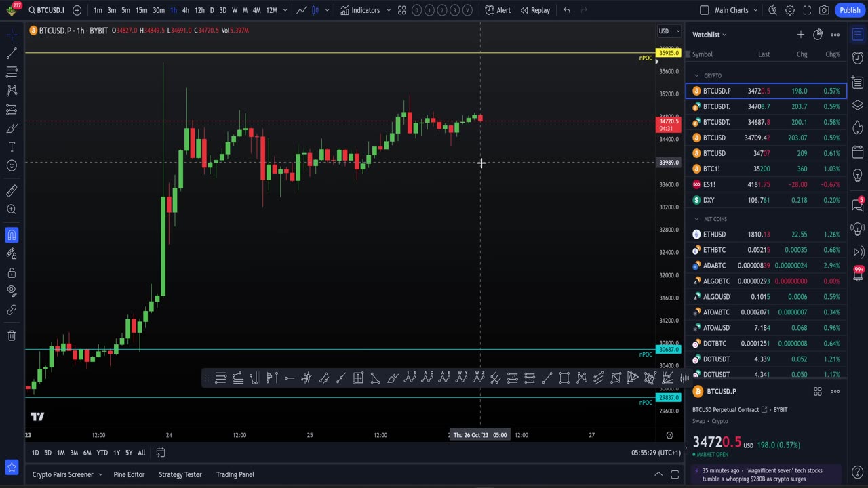868x488 pixels.
Task: Open go to date calendar icon
Action: pyautogui.click(x=161, y=453)
